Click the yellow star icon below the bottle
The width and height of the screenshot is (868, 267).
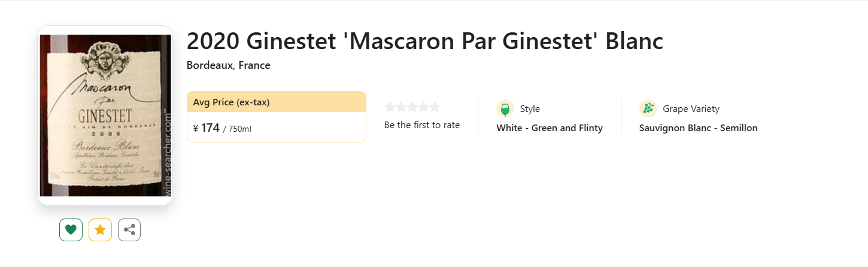point(100,230)
